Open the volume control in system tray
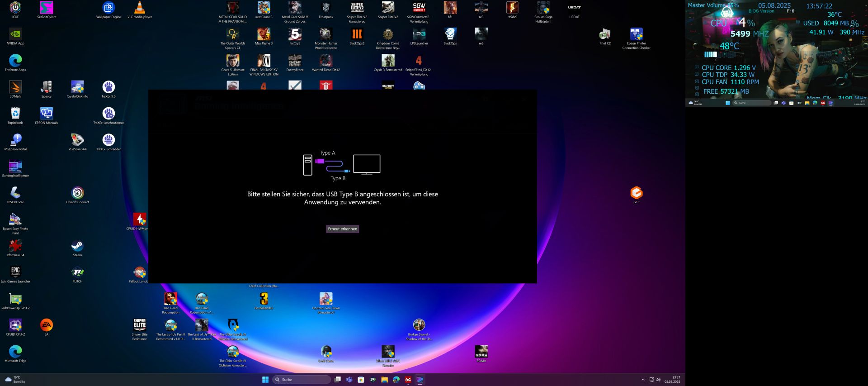Viewport: 868px width, 386px height. pos(658,380)
